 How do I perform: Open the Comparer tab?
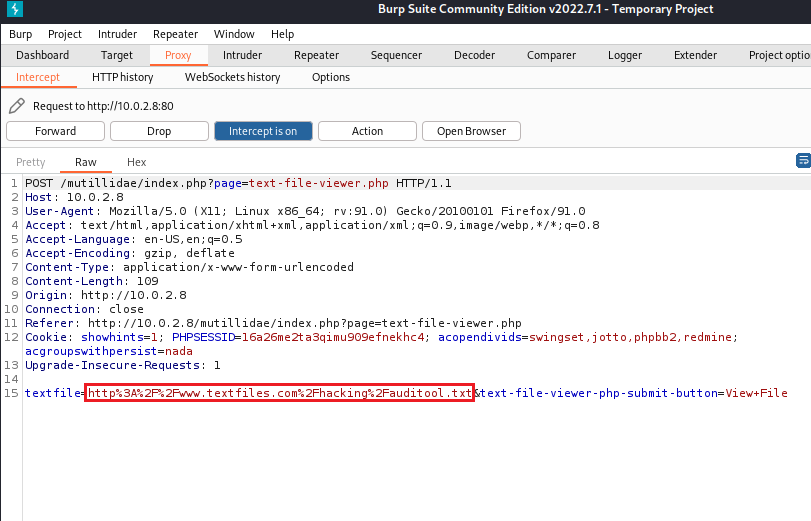tap(551, 55)
